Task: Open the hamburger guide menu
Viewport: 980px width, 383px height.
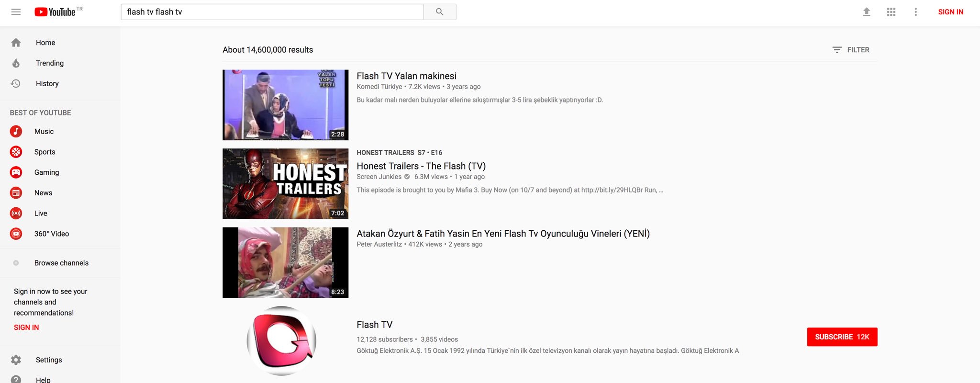Action: tap(16, 12)
